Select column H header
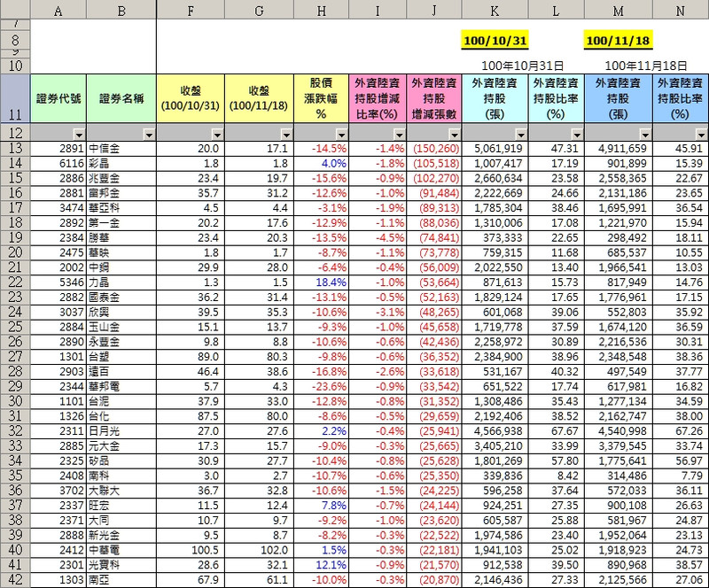 321,10
